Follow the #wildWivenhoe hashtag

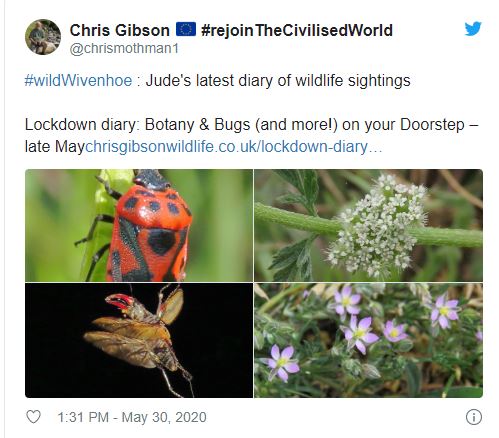click(78, 81)
